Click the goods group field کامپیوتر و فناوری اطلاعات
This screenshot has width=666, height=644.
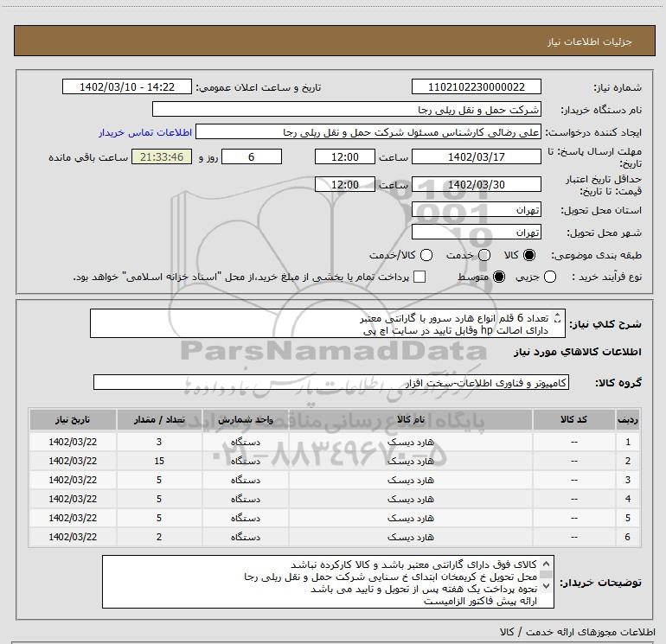(331, 382)
